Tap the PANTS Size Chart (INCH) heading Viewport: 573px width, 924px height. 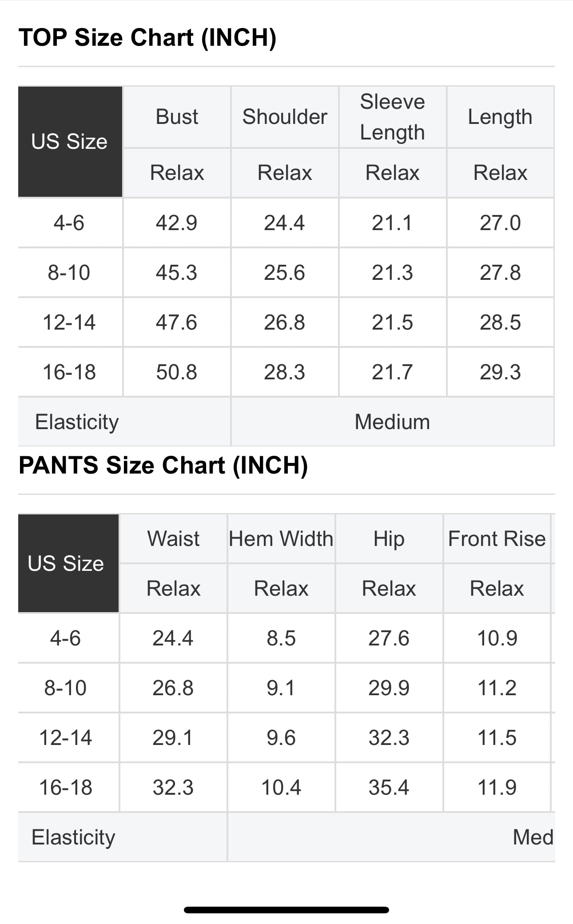pos(163,466)
